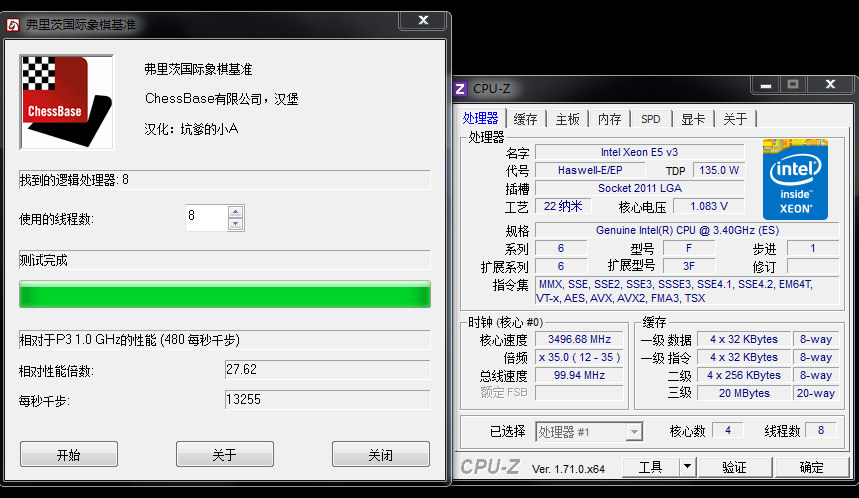Click the TDP value 135.0 W
Viewport: 859px width, 498px height.
click(x=719, y=170)
